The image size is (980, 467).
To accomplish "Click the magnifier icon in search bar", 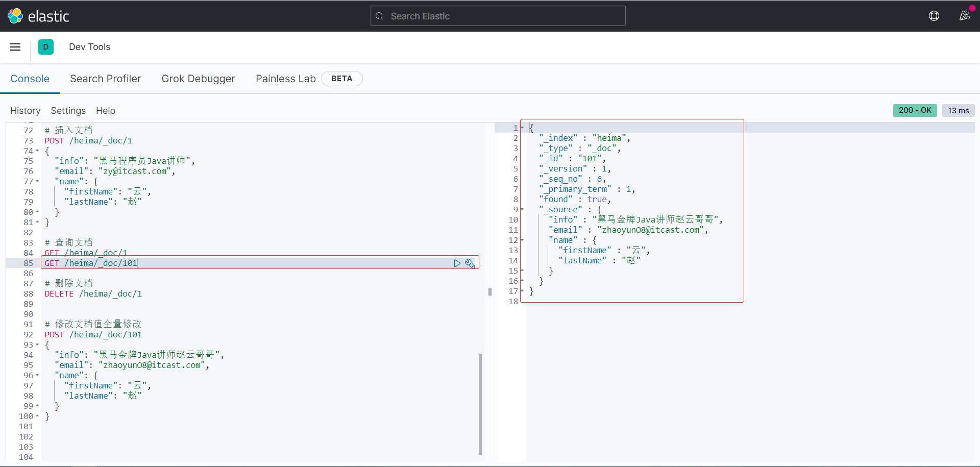I will pyautogui.click(x=380, y=16).
